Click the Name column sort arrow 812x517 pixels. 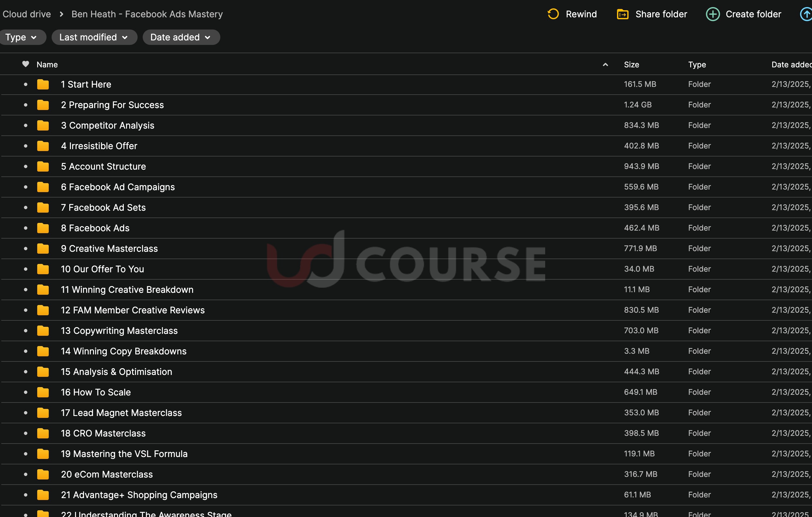click(605, 64)
